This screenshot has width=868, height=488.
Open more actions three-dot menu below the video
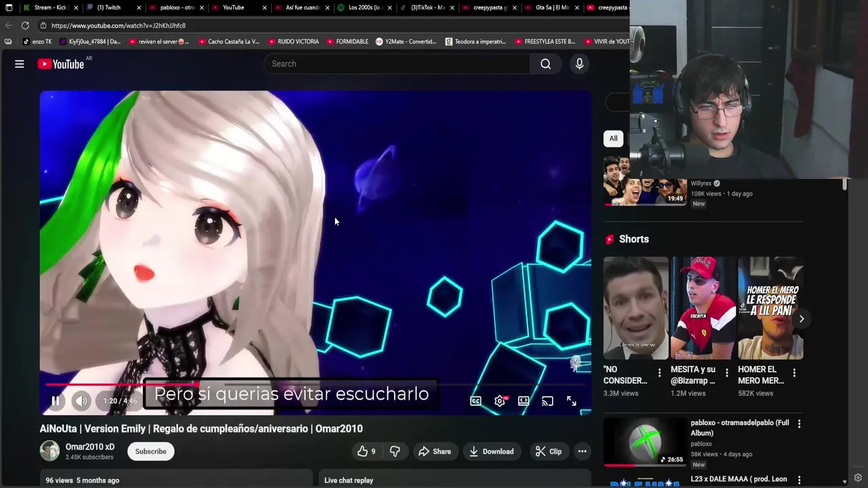click(x=582, y=451)
